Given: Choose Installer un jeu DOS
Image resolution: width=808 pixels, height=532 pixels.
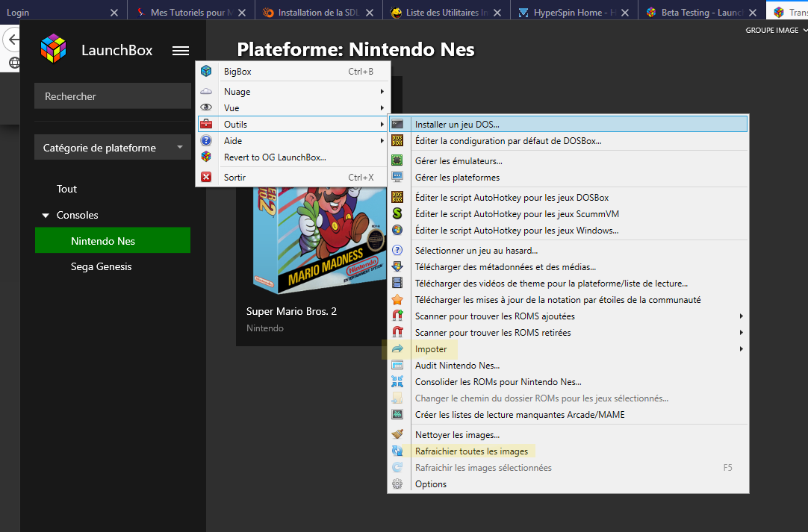Looking at the screenshot, I should coord(568,124).
